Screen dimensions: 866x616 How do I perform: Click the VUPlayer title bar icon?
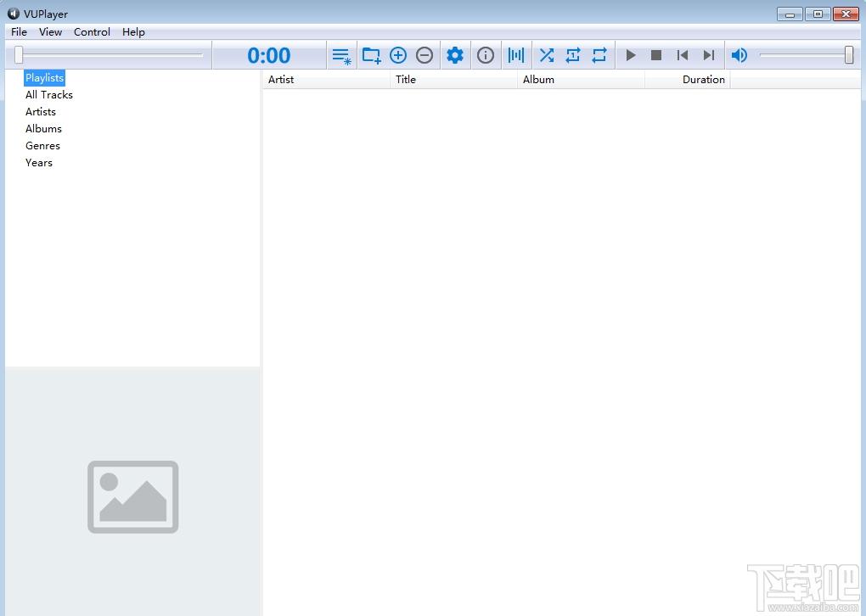tap(14, 14)
